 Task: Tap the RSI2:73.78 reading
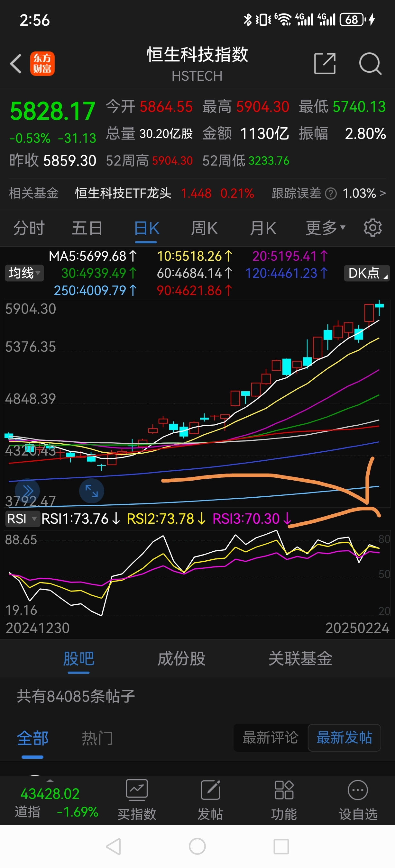167,519
